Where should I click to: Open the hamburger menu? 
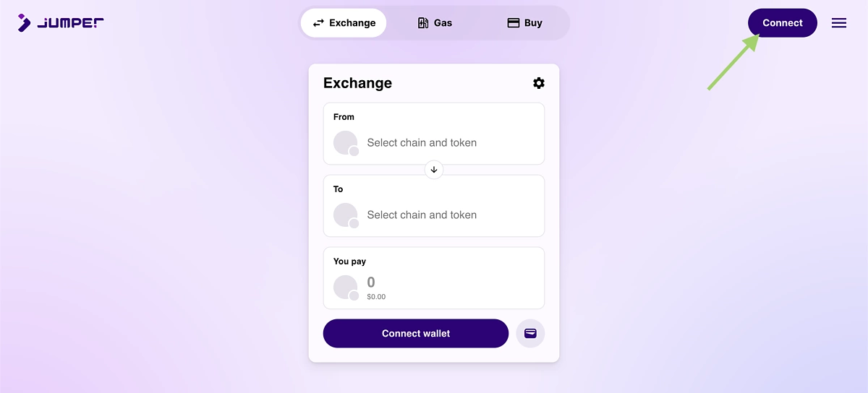tap(839, 23)
